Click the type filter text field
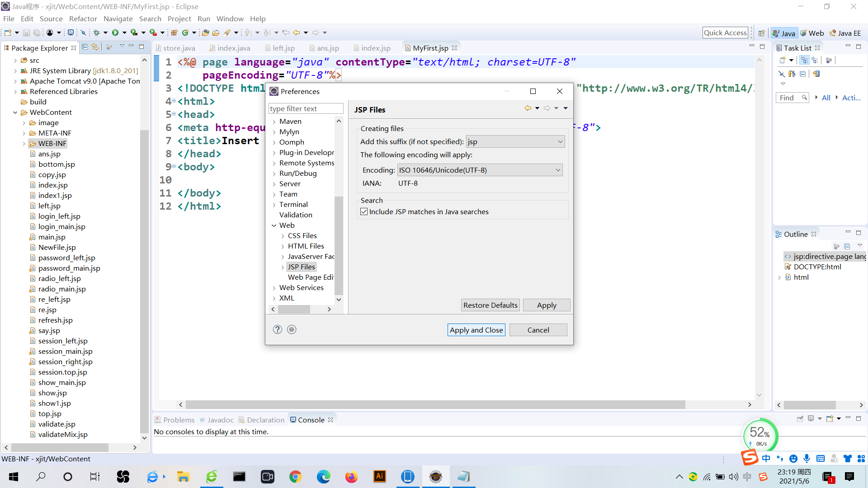The image size is (868, 488). tap(306, 108)
